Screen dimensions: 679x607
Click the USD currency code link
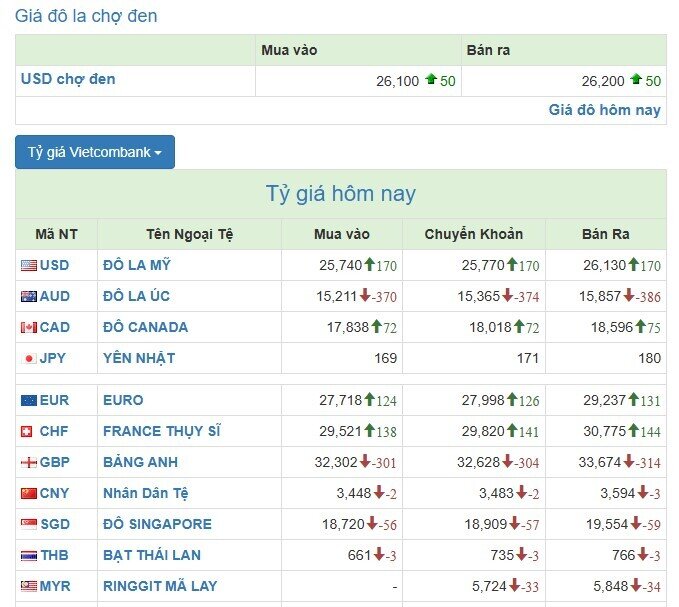coord(54,265)
